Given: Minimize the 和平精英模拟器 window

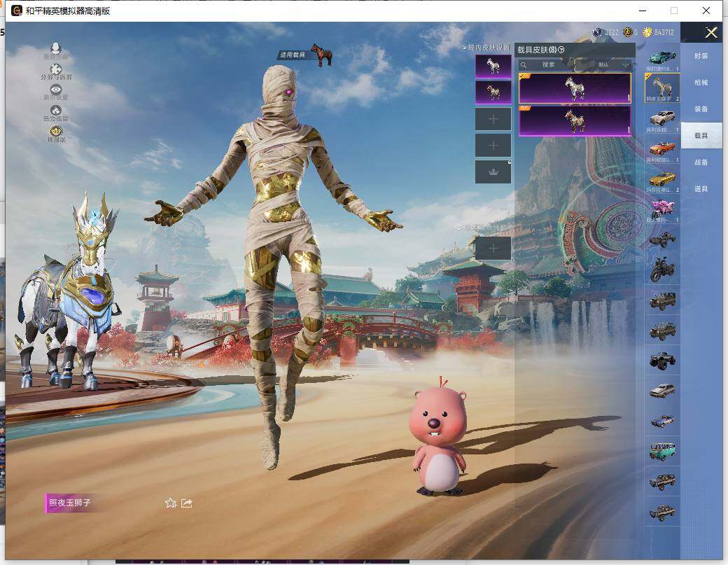Looking at the screenshot, I should [x=643, y=11].
